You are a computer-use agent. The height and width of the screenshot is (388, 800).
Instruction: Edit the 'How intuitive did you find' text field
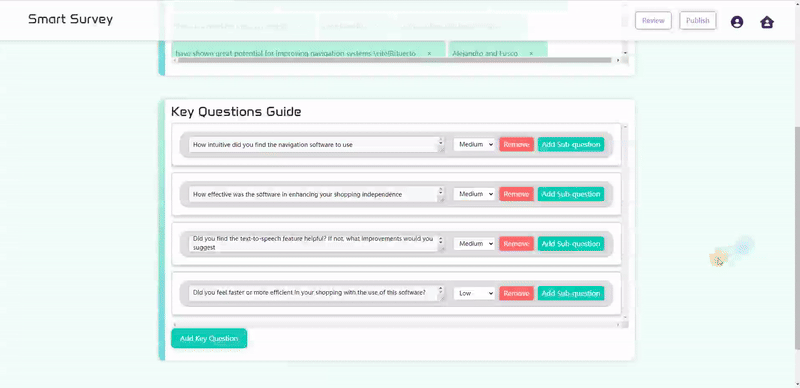click(x=316, y=144)
